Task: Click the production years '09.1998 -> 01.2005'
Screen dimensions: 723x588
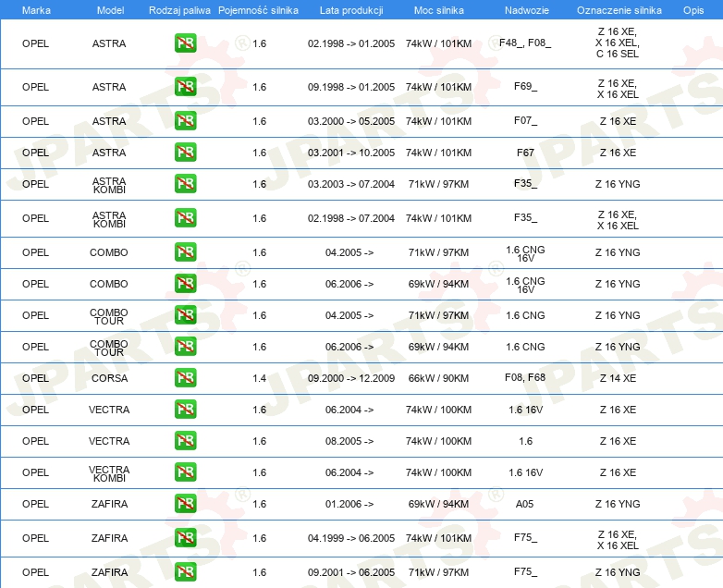Action: tap(351, 87)
